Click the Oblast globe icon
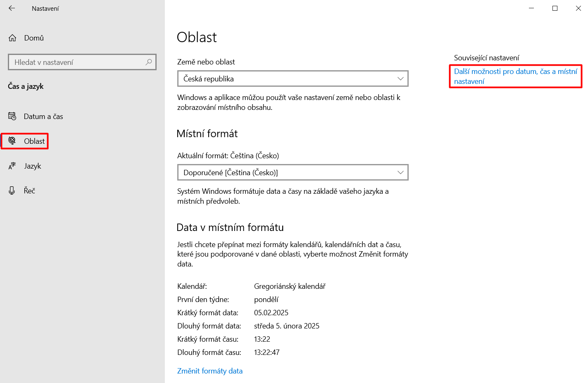 click(12, 141)
